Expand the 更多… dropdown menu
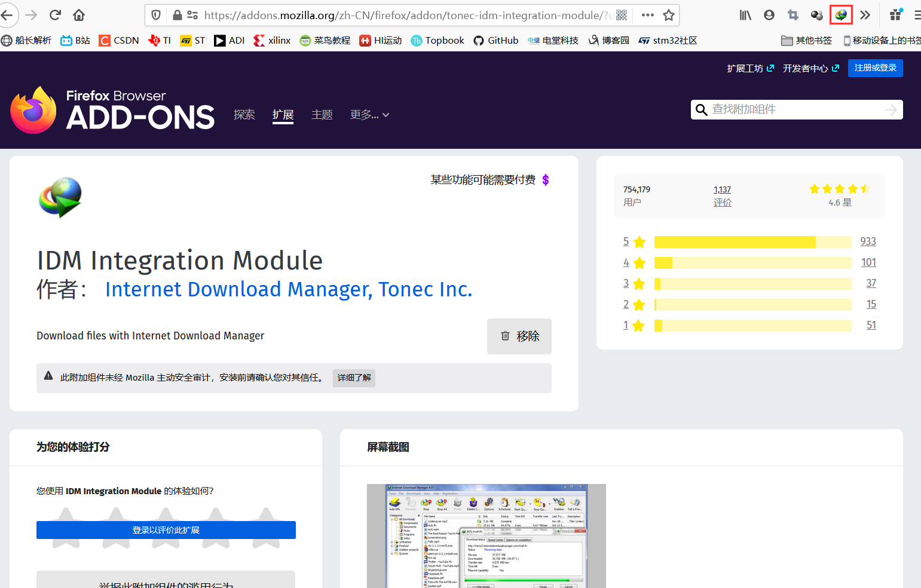The height and width of the screenshot is (588, 921). 369,114
